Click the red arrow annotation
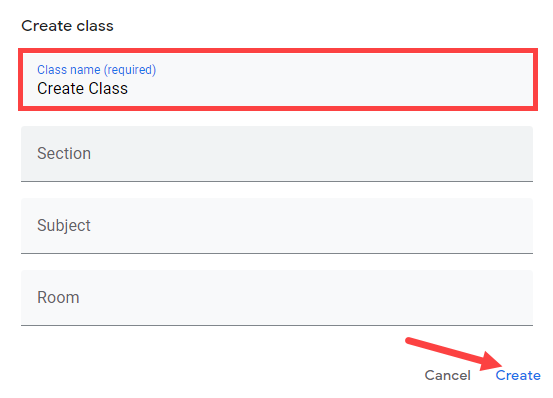Screen dimensions: 553x398 [454, 354]
